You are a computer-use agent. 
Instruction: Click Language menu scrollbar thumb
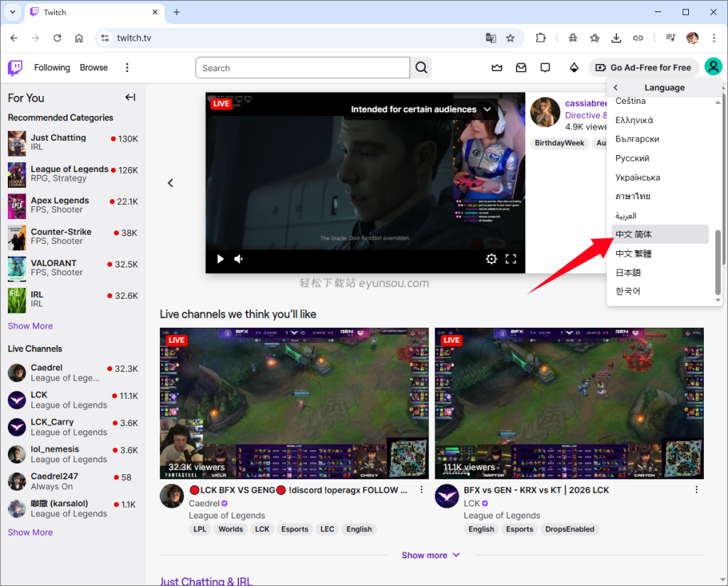click(718, 262)
